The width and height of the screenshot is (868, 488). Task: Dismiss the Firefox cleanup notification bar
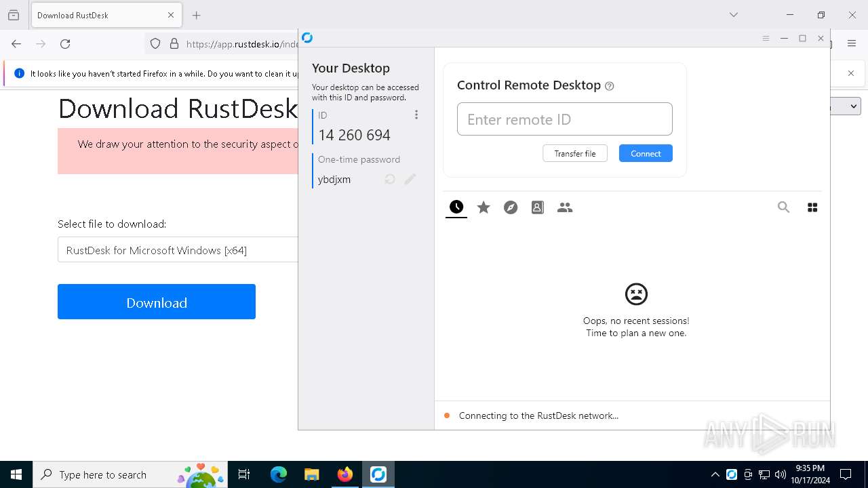coord(851,73)
